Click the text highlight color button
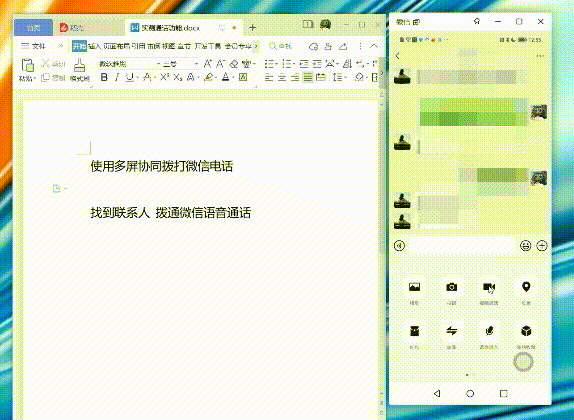 pos(208,77)
